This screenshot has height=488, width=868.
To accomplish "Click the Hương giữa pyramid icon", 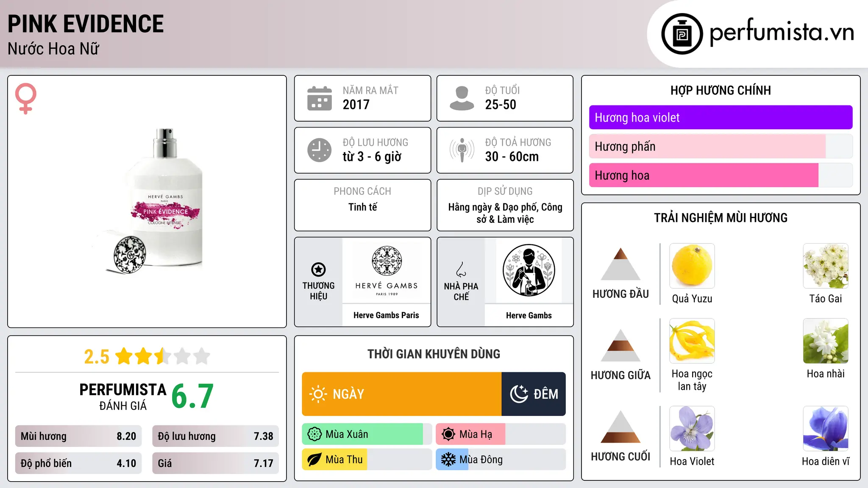I will click(620, 345).
